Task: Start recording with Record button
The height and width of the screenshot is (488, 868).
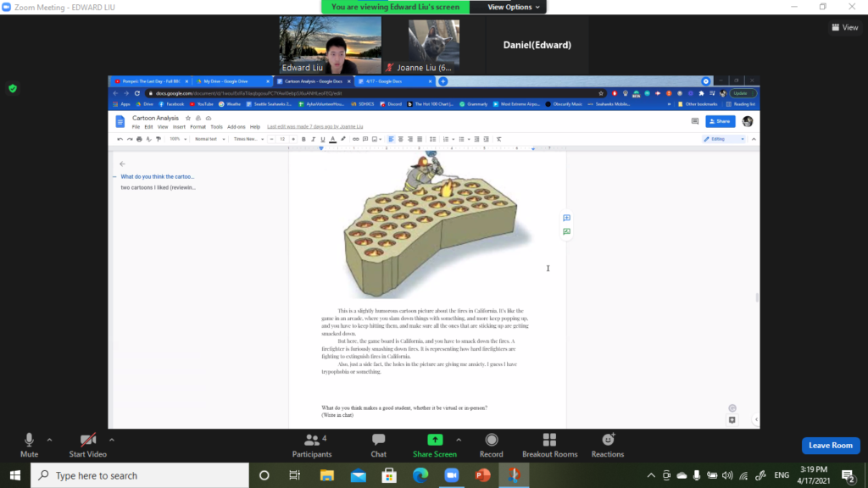Action: [491, 446]
